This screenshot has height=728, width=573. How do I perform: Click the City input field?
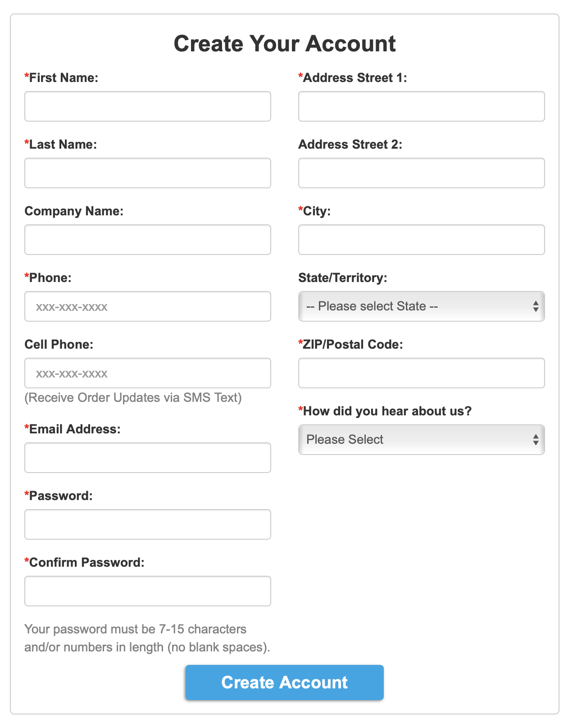[422, 240]
